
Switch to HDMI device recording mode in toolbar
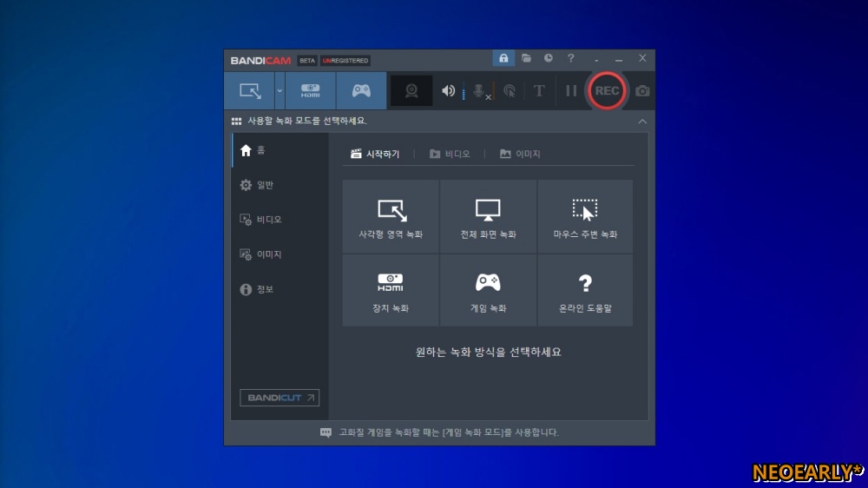pyautogui.click(x=310, y=91)
